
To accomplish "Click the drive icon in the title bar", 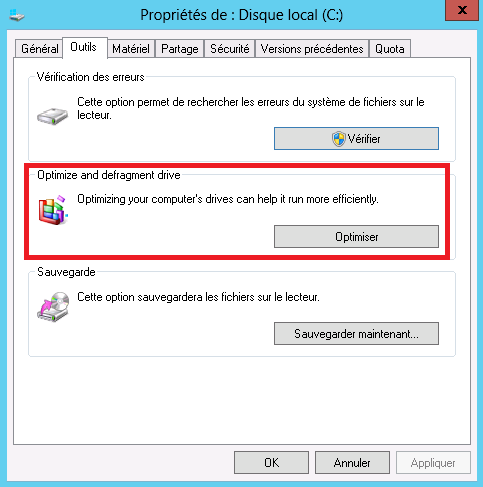I will 17,15.
